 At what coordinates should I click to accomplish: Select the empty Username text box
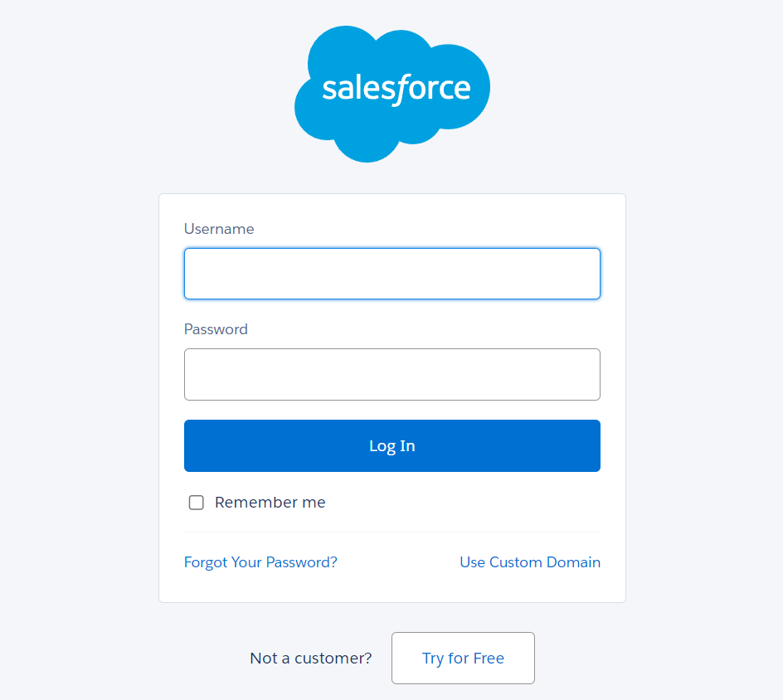391,274
